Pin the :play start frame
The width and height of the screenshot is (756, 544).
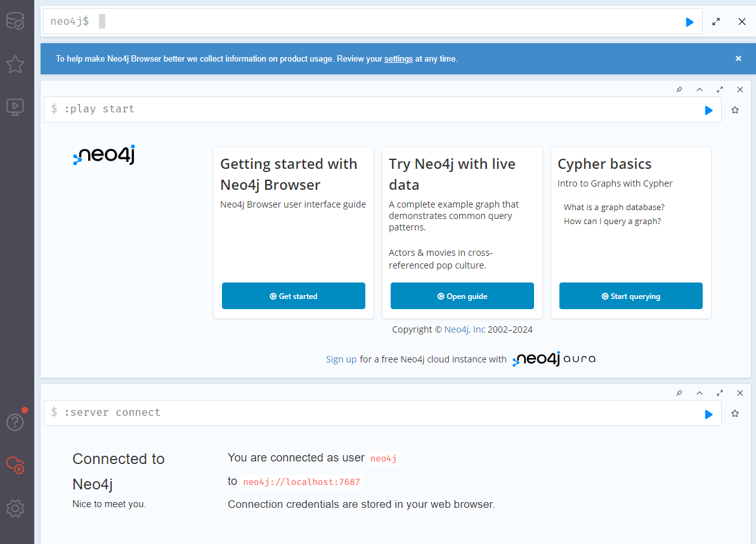[679, 90]
